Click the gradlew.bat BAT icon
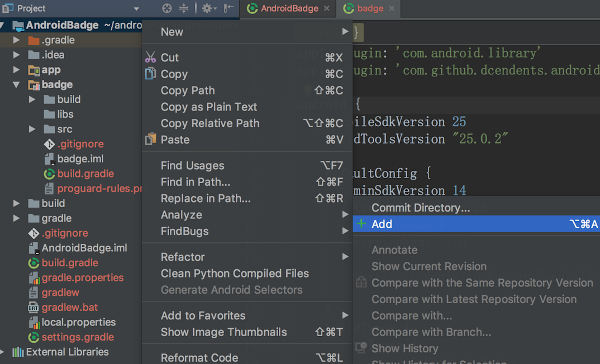The height and width of the screenshot is (364, 600). (x=34, y=308)
